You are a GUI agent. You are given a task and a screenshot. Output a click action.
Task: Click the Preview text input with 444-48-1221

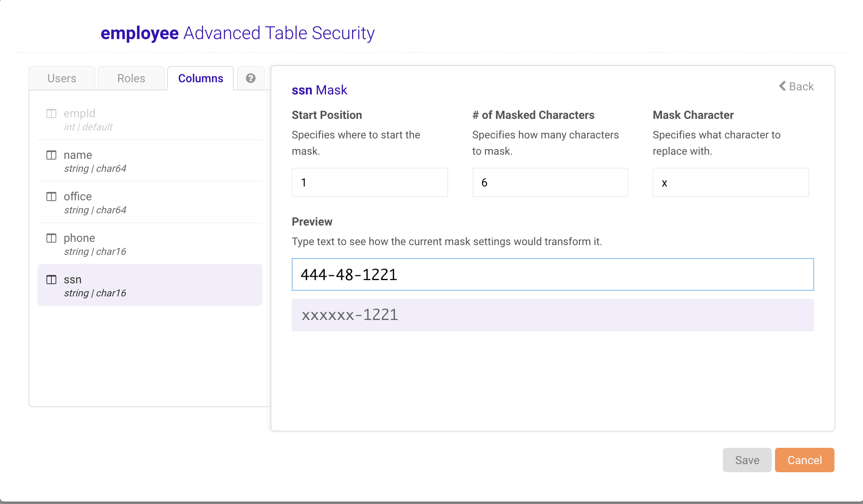coord(553,274)
